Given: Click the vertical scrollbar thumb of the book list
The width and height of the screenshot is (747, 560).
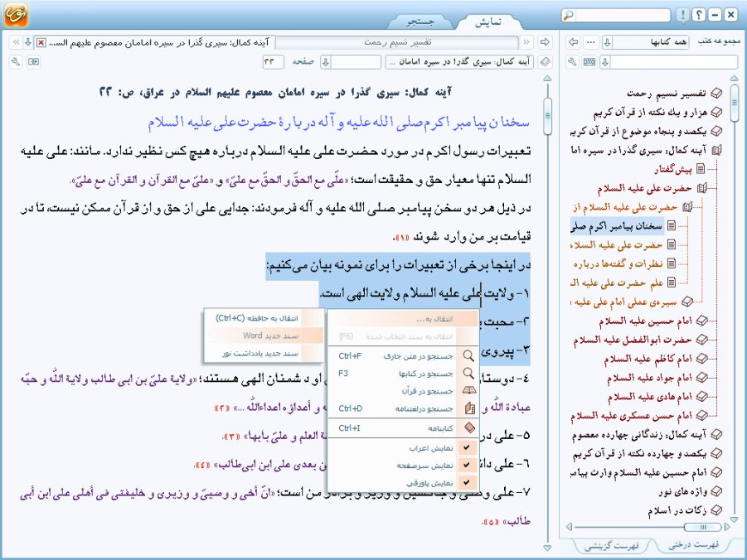Looking at the screenshot, I should pyautogui.click(x=734, y=102).
